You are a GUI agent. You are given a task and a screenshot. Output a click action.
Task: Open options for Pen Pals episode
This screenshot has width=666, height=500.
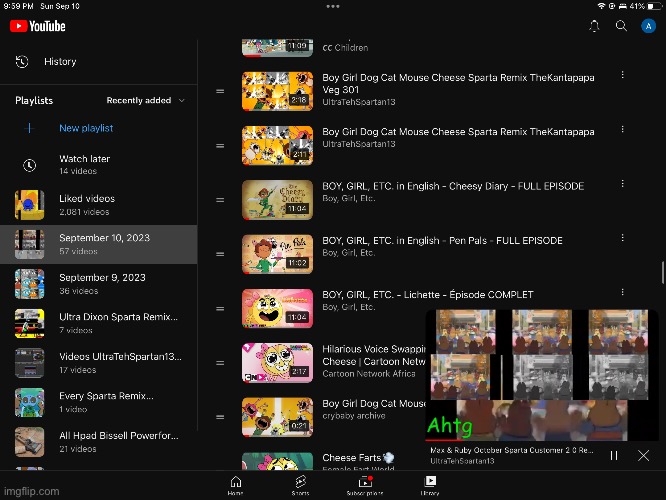[x=622, y=238]
